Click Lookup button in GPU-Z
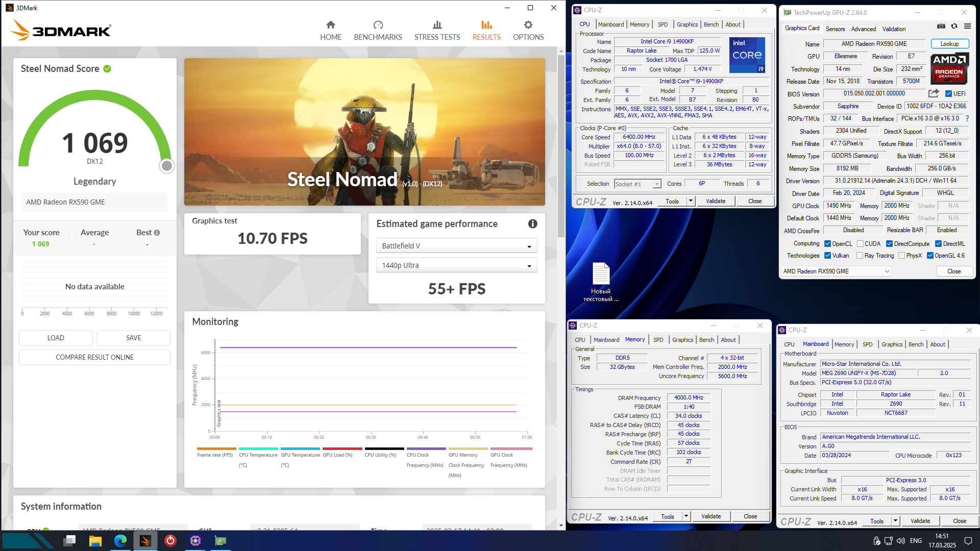 [949, 44]
